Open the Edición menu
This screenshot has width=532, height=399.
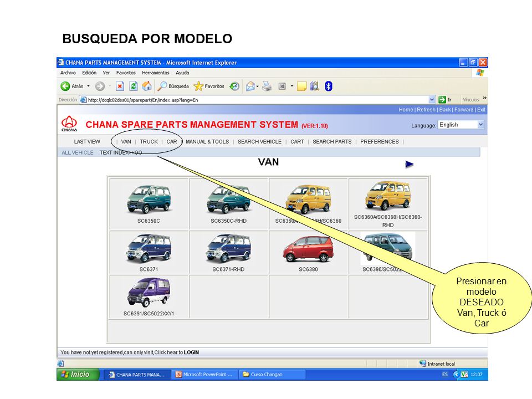89,73
